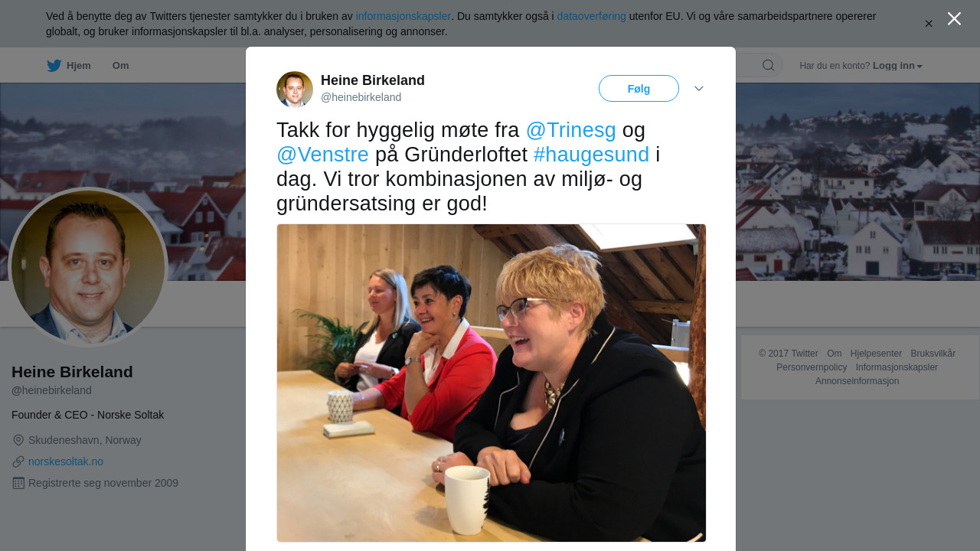980x551 pixels.
Task: Open Heine Birkeland's tweet avatar
Action: pyautogui.click(x=295, y=90)
